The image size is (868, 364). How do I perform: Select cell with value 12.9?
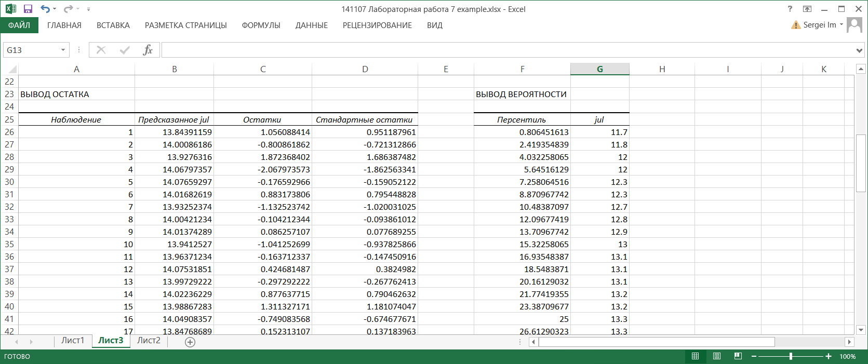click(x=600, y=232)
